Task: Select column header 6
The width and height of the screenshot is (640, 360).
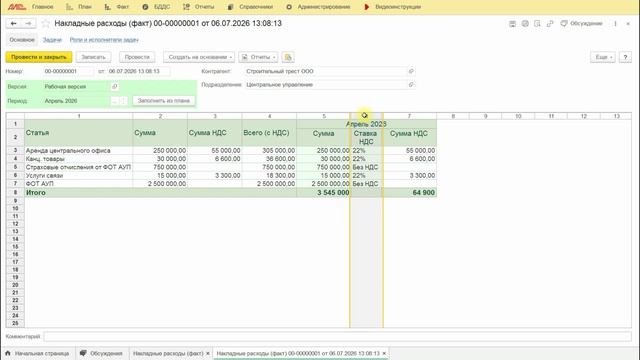Action: (x=366, y=116)
